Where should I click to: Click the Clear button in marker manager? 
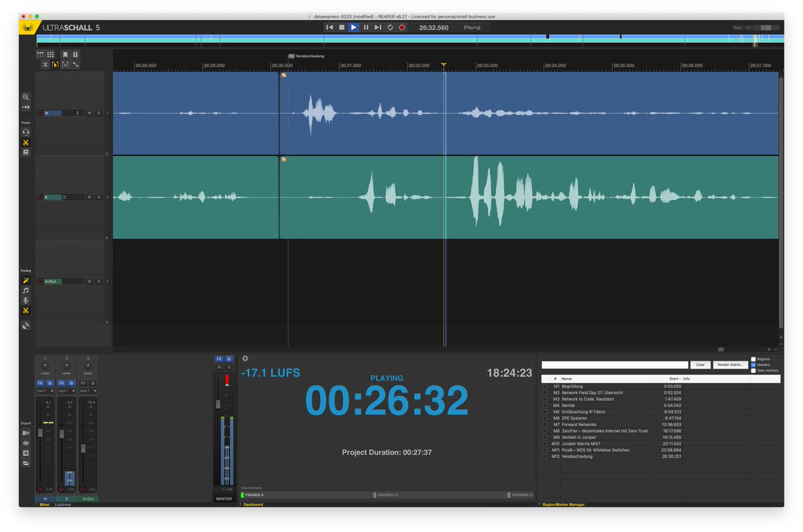pyautogui.click(x=700, y=365)
